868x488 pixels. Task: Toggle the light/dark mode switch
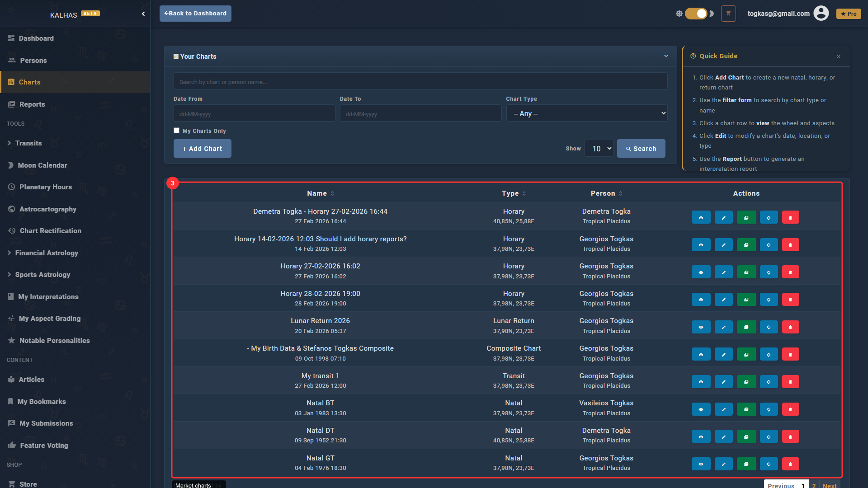(x=696, y=14)
